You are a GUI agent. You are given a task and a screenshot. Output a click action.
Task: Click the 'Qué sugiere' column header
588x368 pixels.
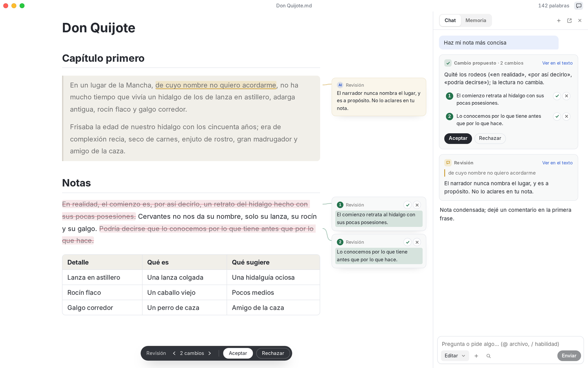(273, 263)
